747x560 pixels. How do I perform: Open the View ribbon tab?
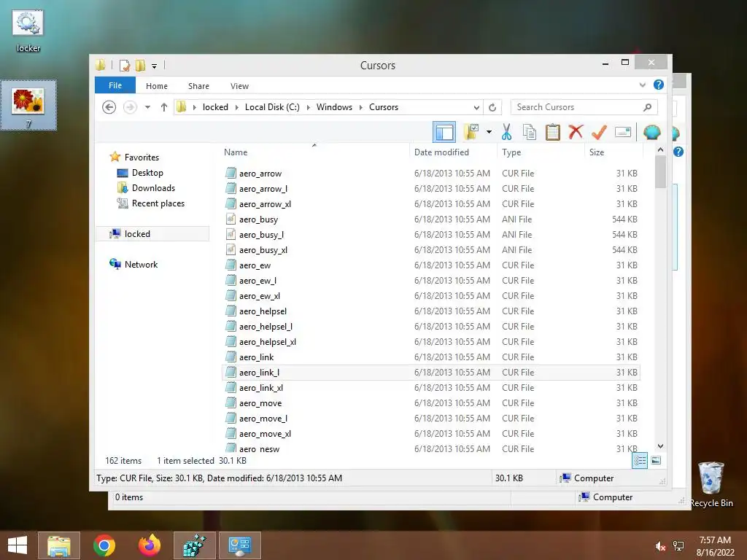(x=239, y=86)
